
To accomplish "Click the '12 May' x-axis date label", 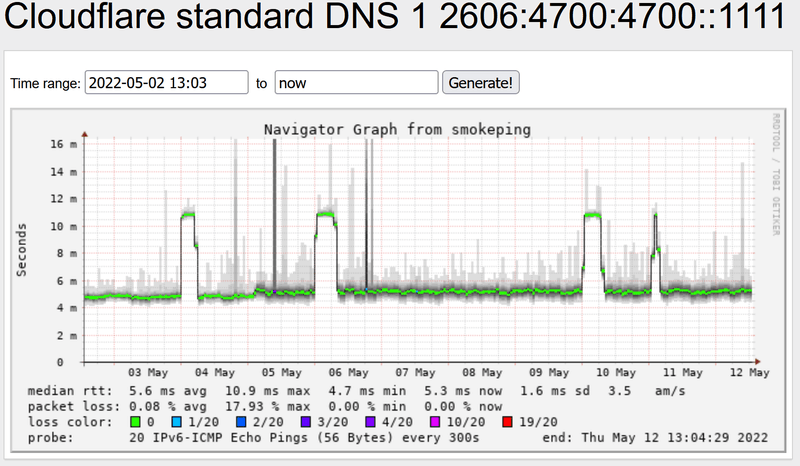I will (749, 373).
